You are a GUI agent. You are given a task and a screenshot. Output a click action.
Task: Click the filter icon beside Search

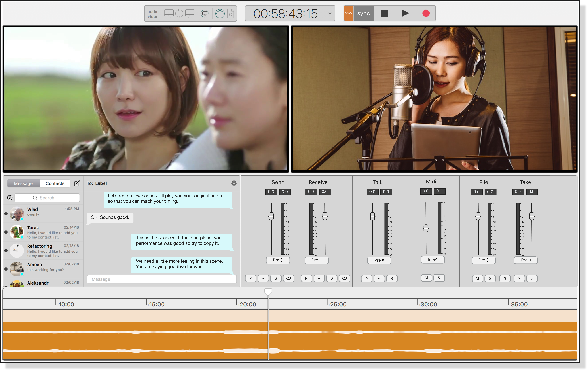pos(10,198)
